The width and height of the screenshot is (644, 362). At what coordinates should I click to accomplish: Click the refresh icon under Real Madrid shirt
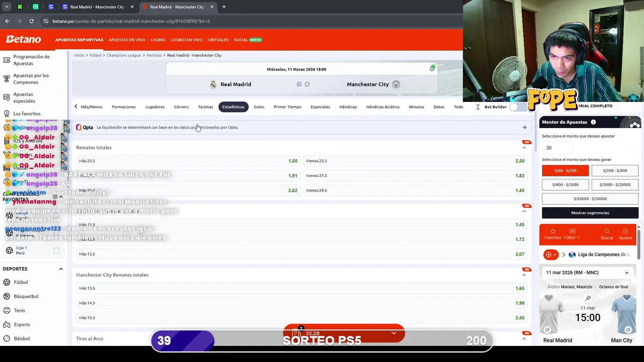547,330
